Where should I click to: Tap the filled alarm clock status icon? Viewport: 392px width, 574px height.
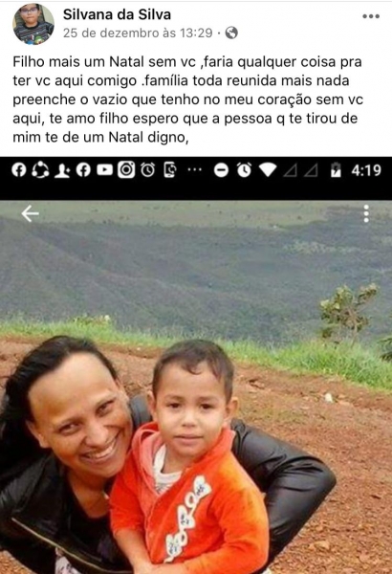(x=244, y=170)
